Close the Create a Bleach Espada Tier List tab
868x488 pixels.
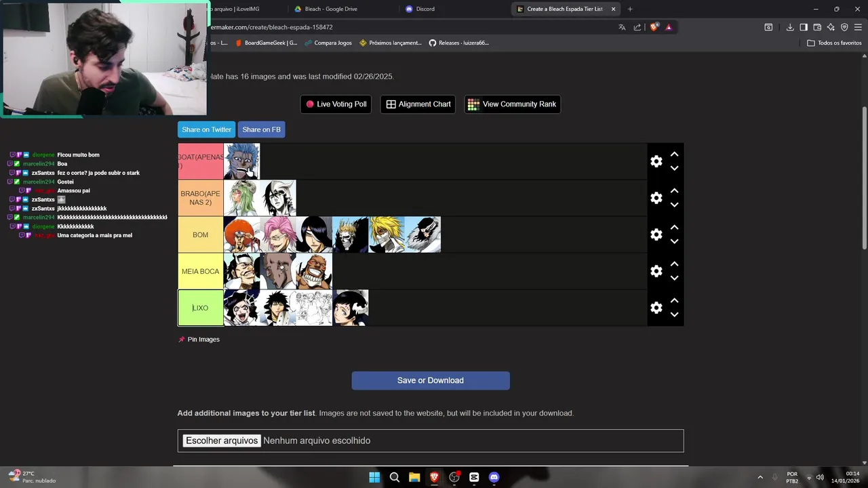[614, 9]
